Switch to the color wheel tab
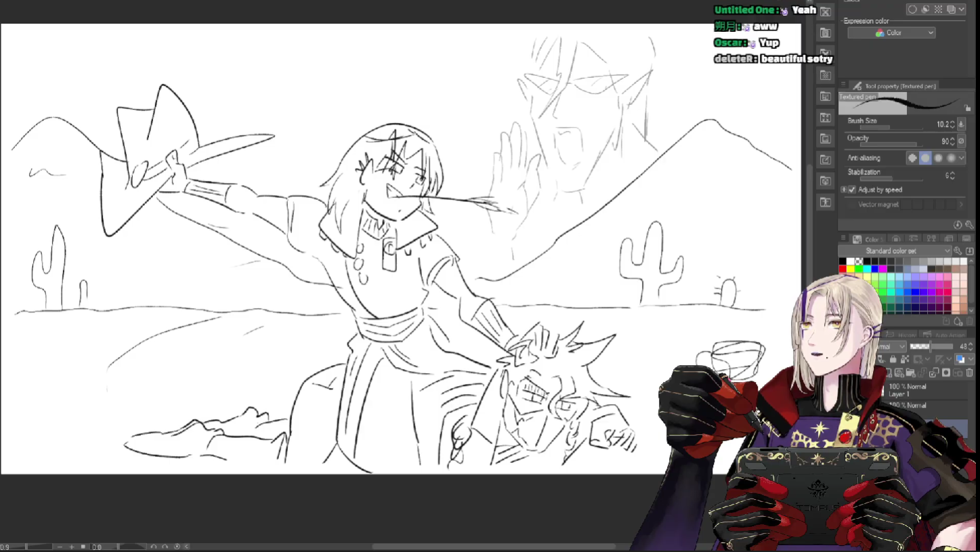The height and width of the screenshot is (552, 980). (x=896, y=239)
